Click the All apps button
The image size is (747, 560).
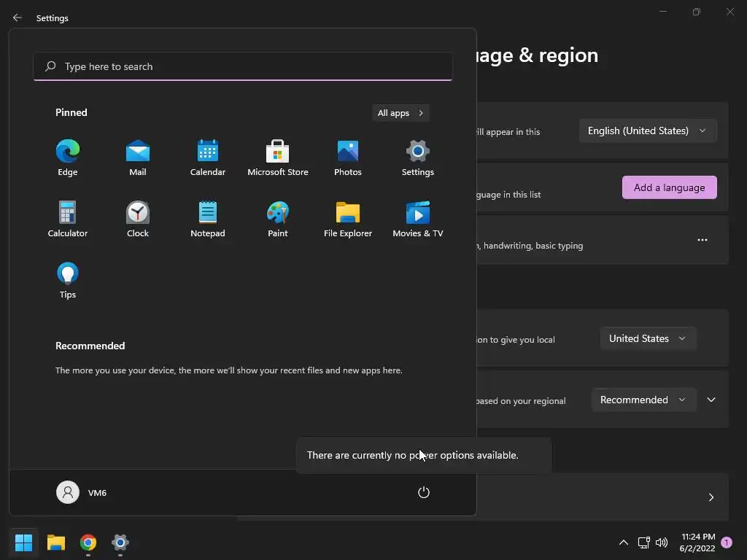[x=400, y=113]
